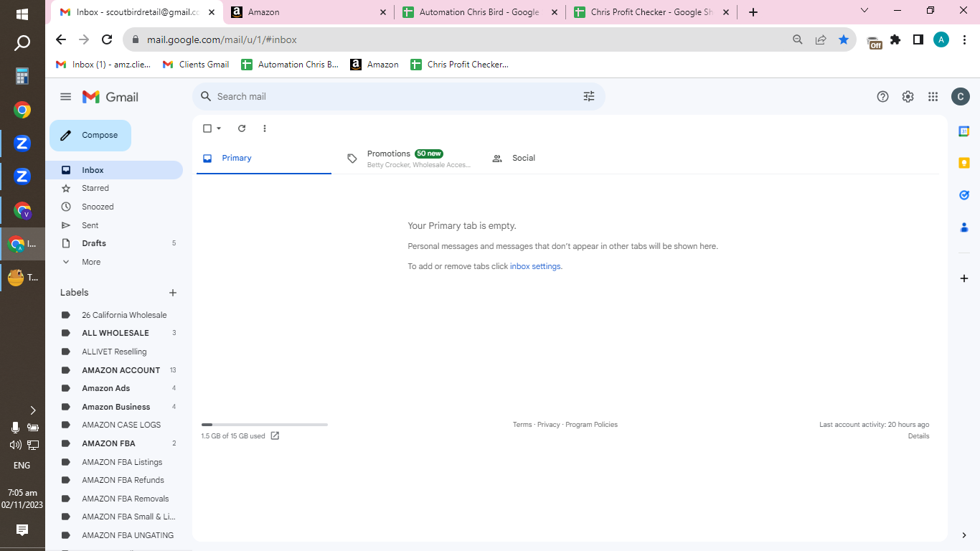Refresh the inbox
Image resolution: width=980 pixels, height=551 pixels.
click(242, 128)
